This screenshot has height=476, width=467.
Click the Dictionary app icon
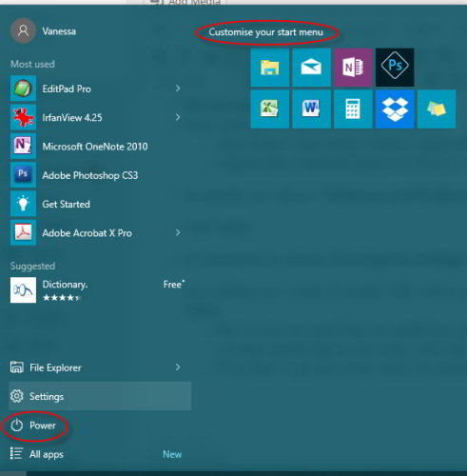point(23,290)
